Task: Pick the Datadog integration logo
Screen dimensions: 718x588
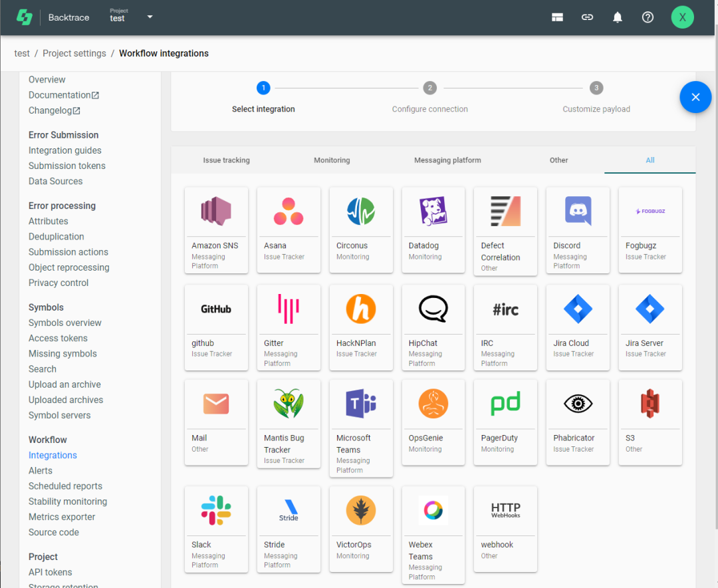Action: pos(433,211)
